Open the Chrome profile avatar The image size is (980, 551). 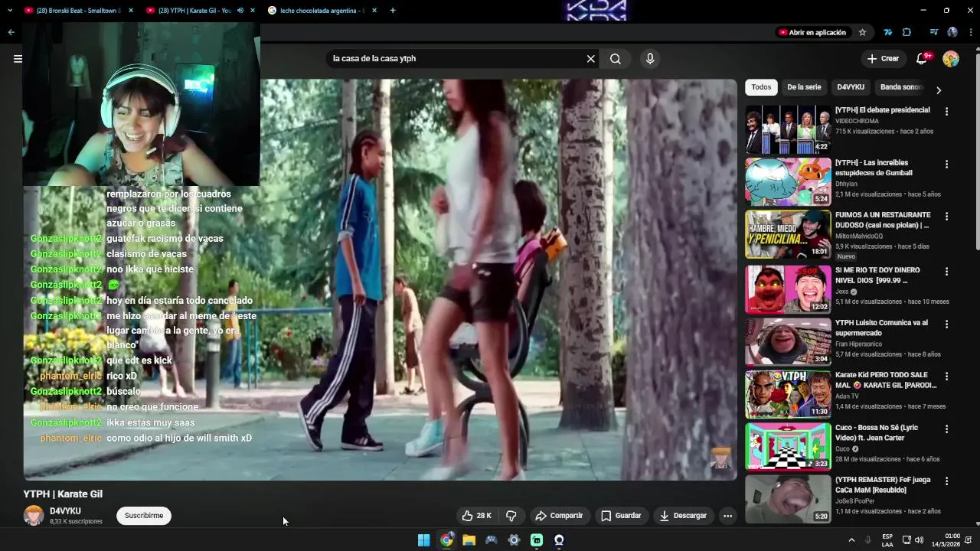952,32
